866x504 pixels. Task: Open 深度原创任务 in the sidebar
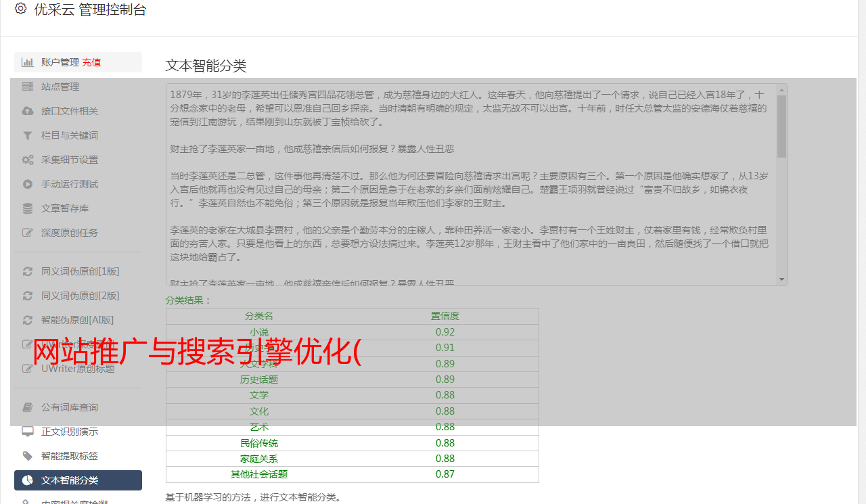[69, 233]
